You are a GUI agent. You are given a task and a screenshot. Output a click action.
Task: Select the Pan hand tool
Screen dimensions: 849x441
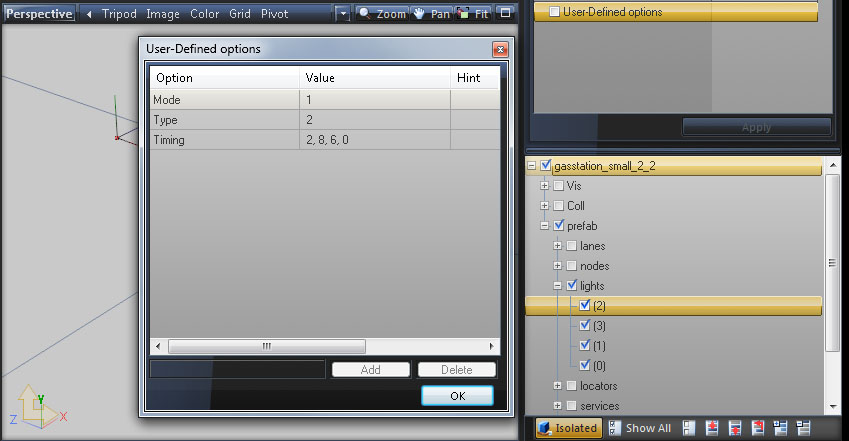pos(432,15)
